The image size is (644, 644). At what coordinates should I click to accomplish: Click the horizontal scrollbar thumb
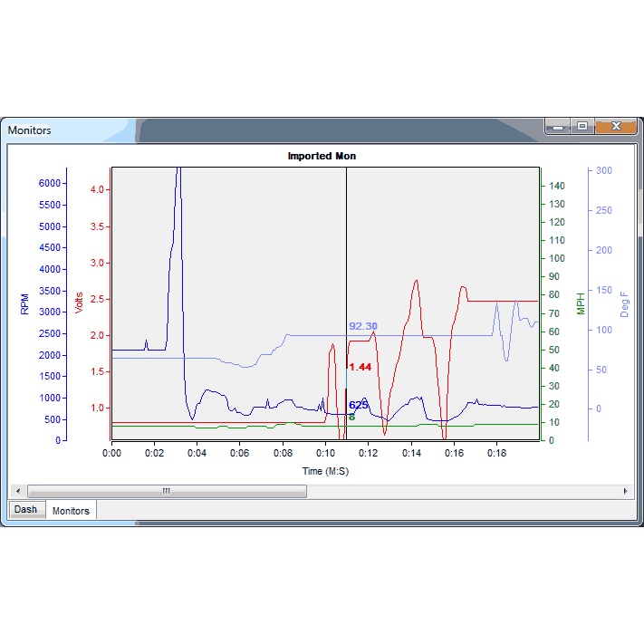point(167,491)
